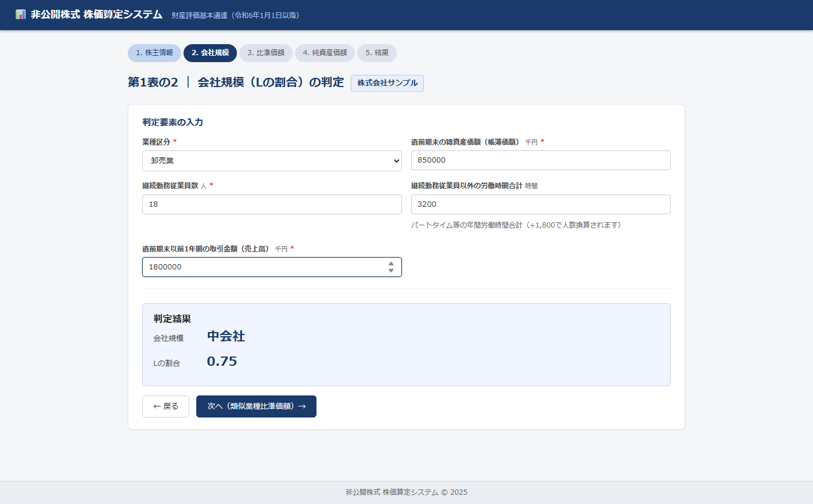Viewport: 813px width, 504px height.
Task: Focus the 総資産価額 field containing 850000
Action: click(541, 160)
